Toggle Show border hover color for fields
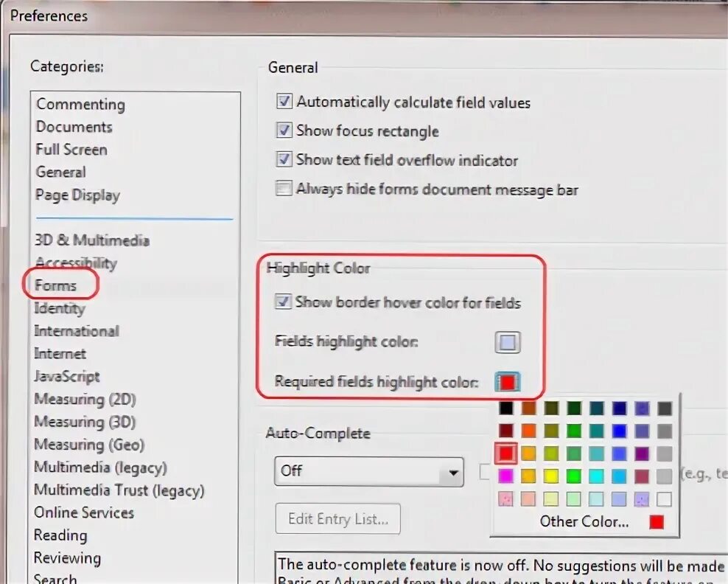Viewport: 728px width, 584px height. 283,302
